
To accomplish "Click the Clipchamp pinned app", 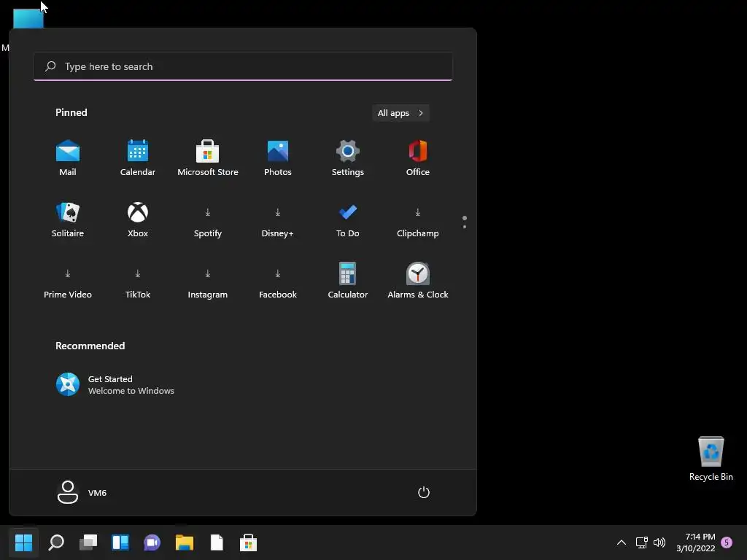I will [418, 220].
